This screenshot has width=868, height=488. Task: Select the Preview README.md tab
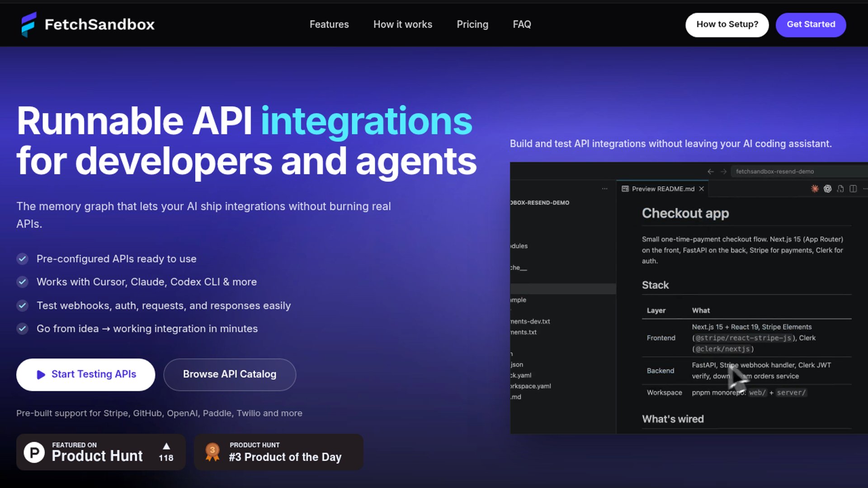pyautogui.click(x=663, y=189)
